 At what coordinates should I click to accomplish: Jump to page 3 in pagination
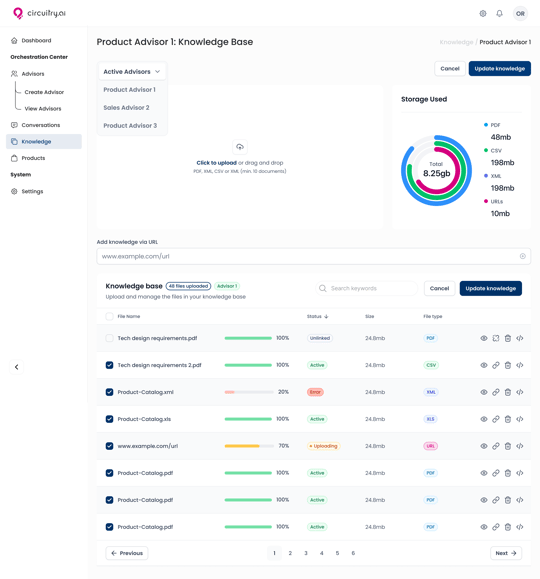(306, 553)
